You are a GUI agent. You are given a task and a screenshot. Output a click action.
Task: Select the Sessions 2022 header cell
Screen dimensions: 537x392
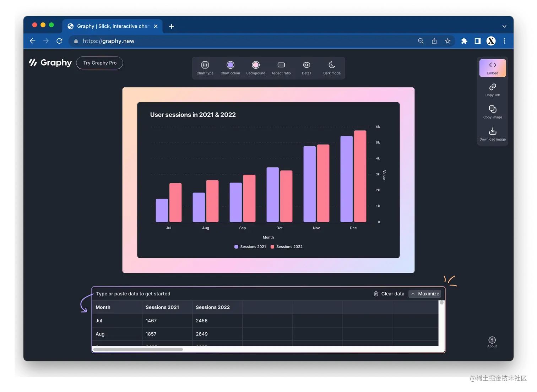click(217, 307)
